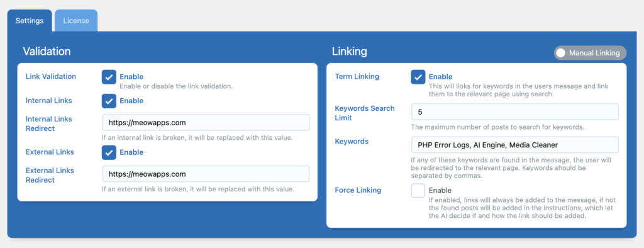Click the Linking section heading
This screenshot has height=248, width=644.
pos(349,52)
